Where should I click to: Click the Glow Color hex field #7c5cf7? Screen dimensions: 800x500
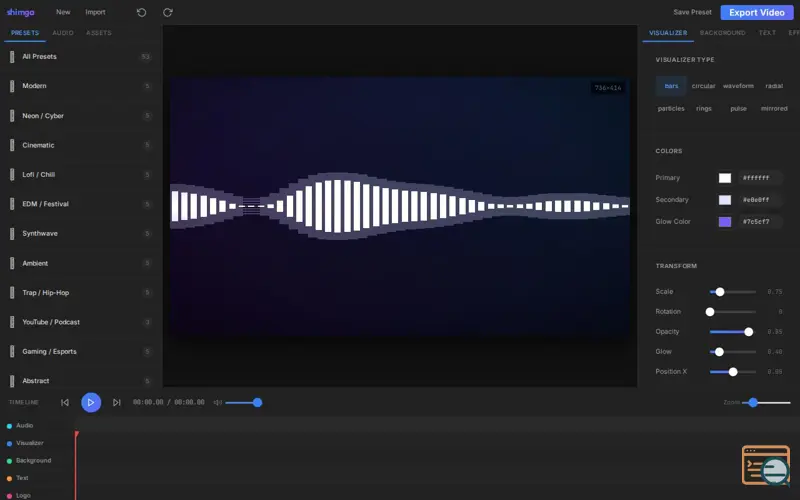pos(760,222)
